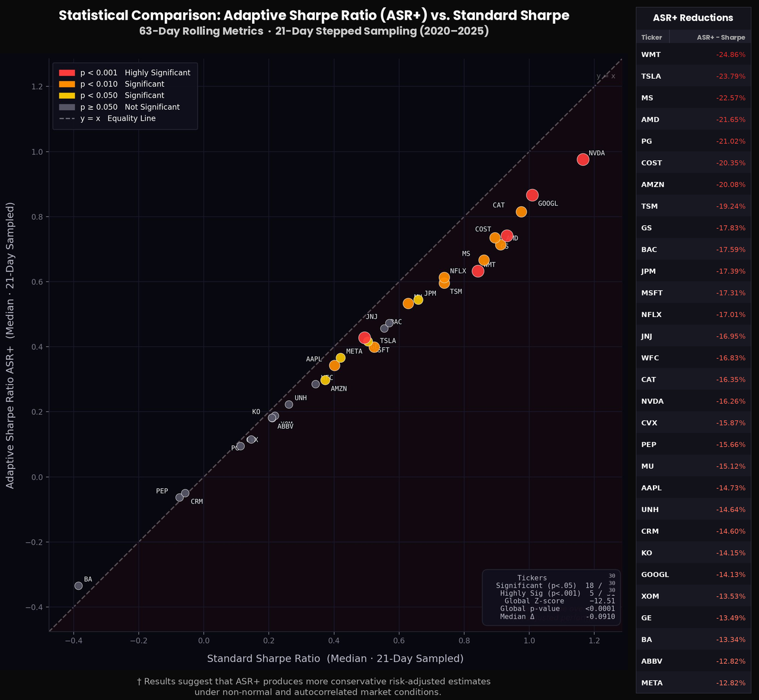
Task: Click the UNH value -14.64% in the table
Action: (x=731, y=509)
